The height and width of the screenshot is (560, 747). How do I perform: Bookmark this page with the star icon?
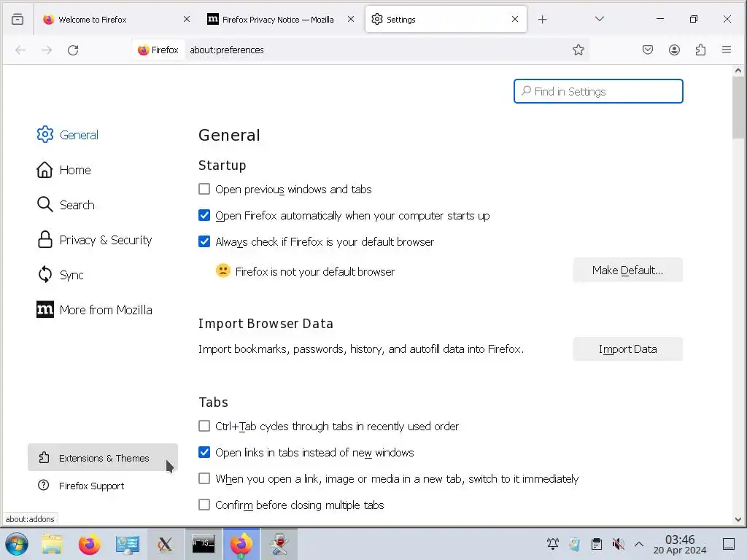pyautogui.click(x=578, y=50)
